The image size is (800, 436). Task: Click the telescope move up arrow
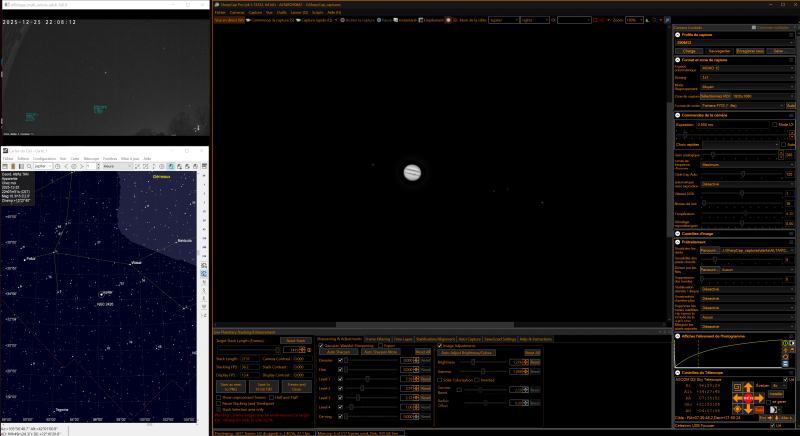pyautogui.click(x=748, y=387)
